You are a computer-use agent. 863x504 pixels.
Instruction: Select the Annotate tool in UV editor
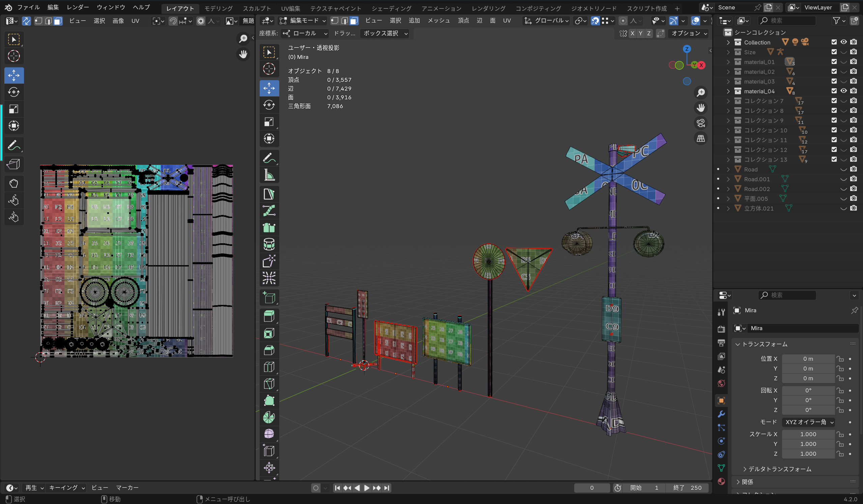(x=14, y=146)
